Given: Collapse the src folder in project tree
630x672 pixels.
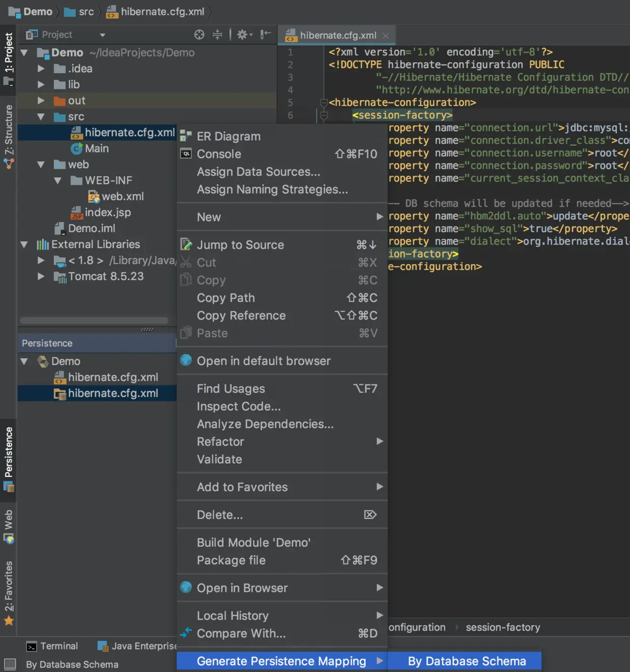Looking at the screenshot, I should pos(41,117).
